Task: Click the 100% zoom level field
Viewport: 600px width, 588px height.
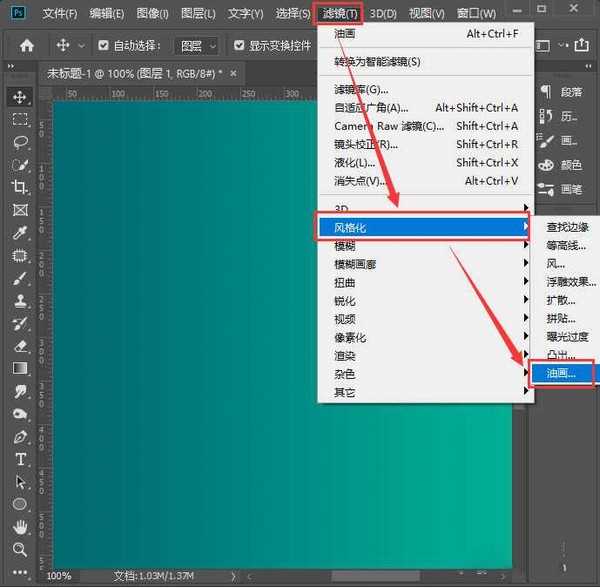Action: pyautogui.click(x=59, y=576)
